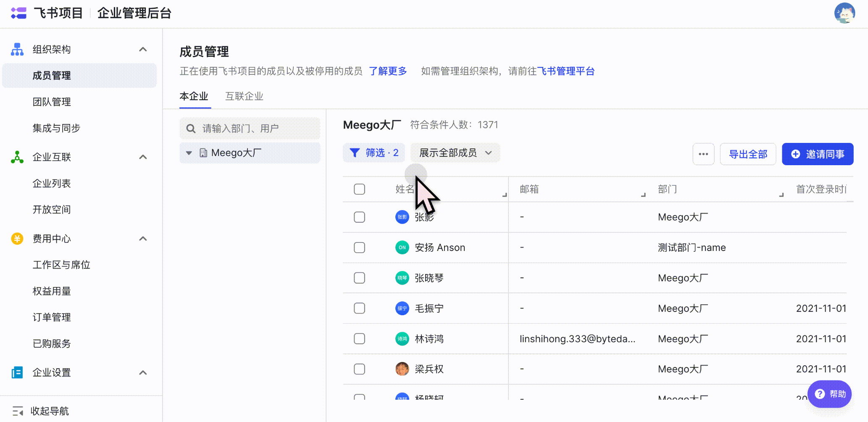Open 成员管理 in the sidebar
The image size is (868, 422).
(x=79, y=76)
